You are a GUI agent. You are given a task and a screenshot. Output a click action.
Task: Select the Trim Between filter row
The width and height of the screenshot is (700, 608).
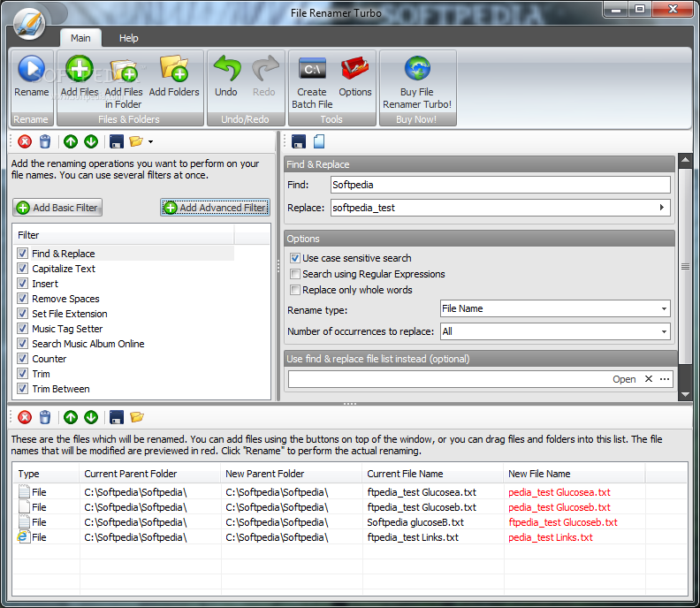124,389
